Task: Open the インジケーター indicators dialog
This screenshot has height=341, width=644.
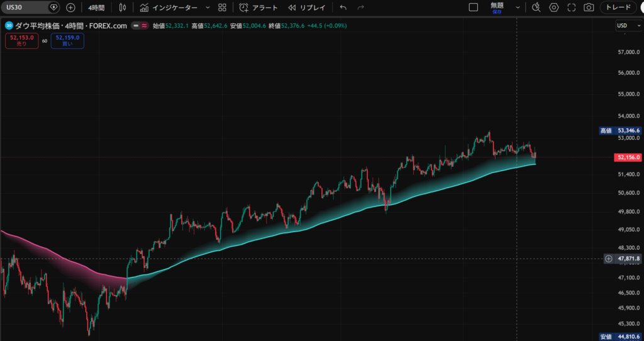Action: pos(169,8)
